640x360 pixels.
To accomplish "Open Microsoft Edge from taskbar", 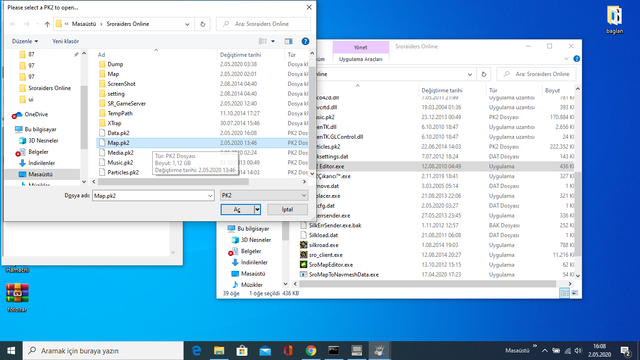I will point(196,351).
